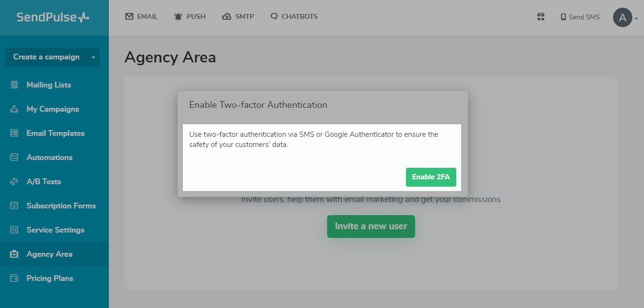Click the My Campaigns sidebar icon
The height and width of the screenshot is (308, 644).
coord(14,109)
